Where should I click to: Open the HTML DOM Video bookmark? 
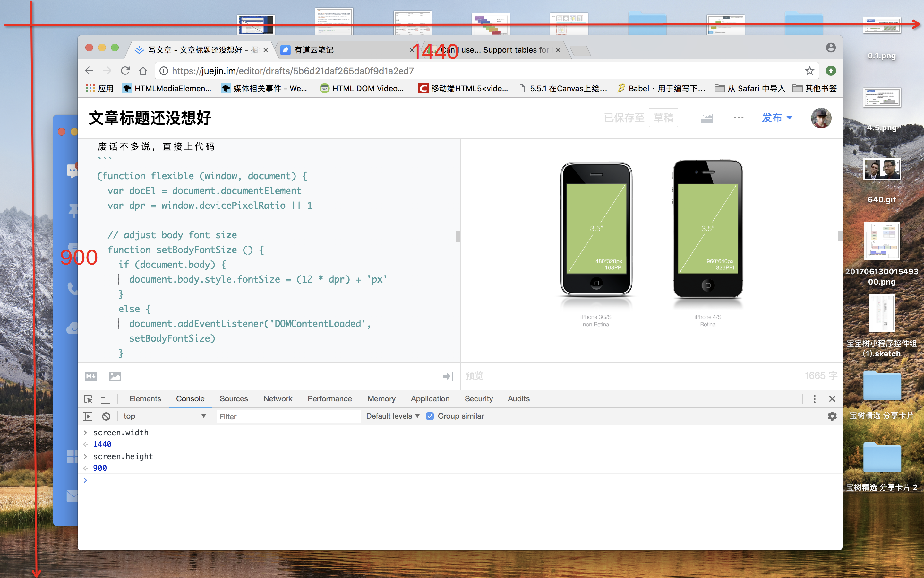(x=362, y=88)
